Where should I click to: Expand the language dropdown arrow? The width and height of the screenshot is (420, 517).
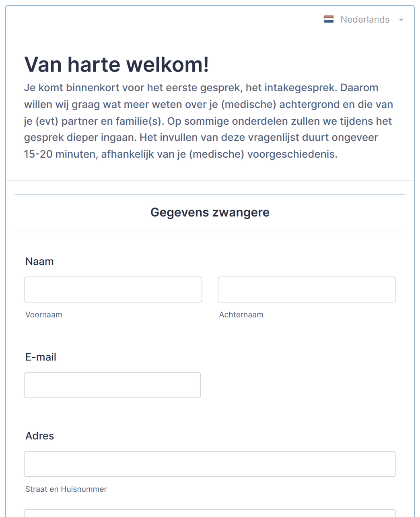[x=401, y=20]
